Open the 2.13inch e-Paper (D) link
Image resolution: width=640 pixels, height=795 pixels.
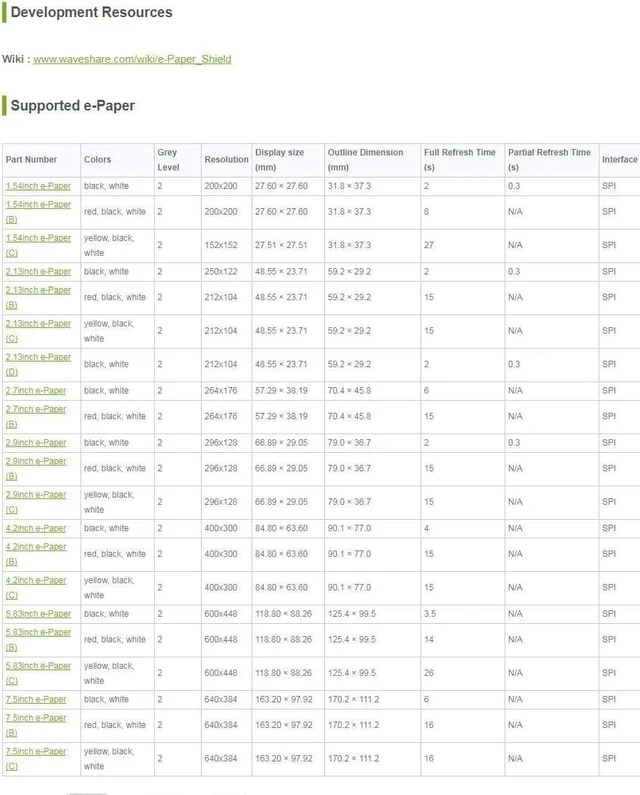point(38,365)
